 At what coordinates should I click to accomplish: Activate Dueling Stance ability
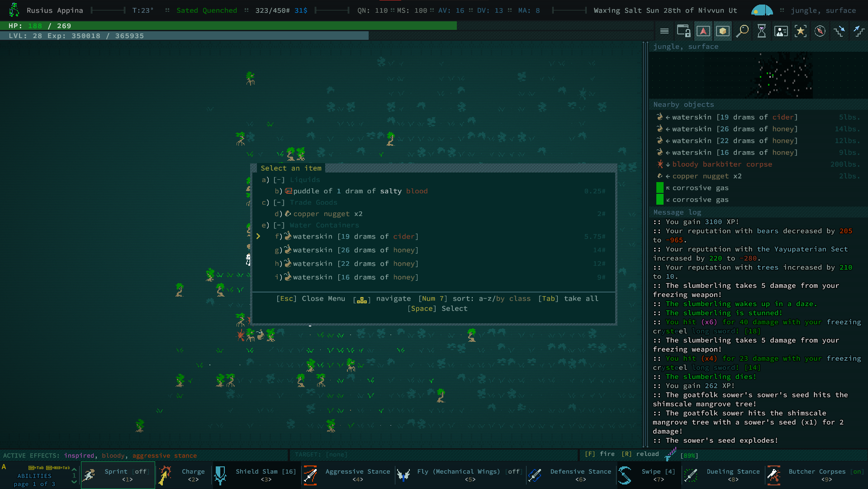tap(723, 475)
